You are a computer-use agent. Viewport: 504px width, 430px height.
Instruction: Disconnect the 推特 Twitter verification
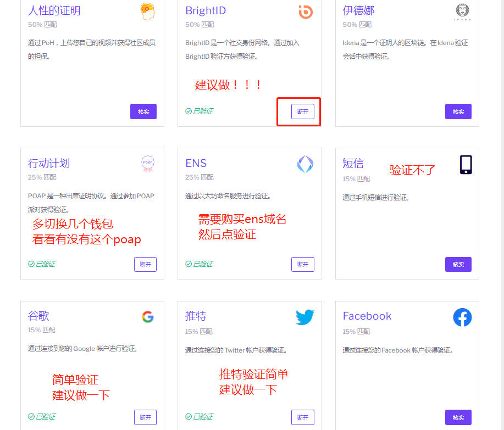302,417
